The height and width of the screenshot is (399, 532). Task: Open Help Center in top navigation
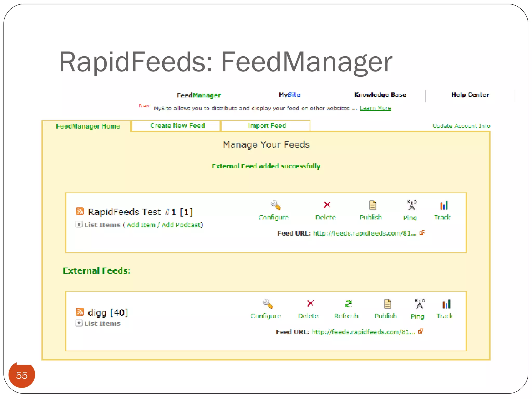coord(470,95)
